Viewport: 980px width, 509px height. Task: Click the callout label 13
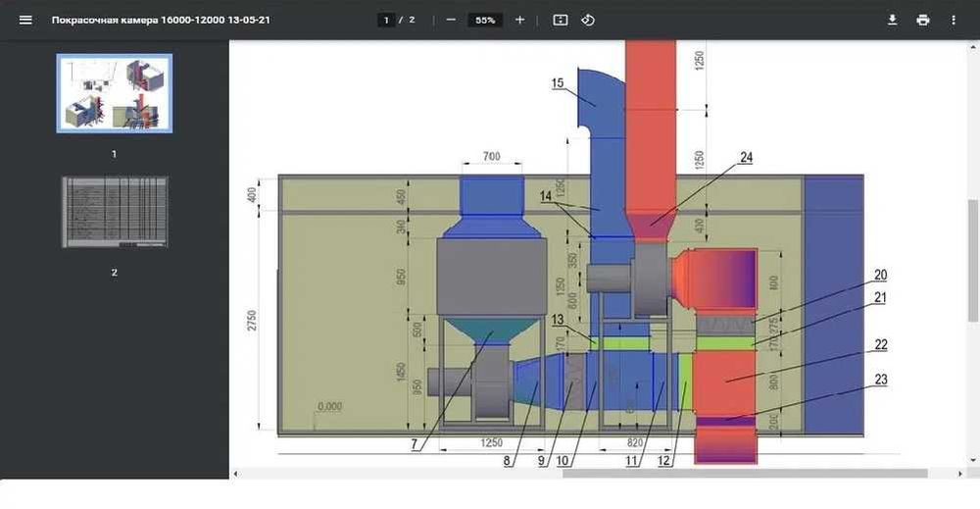[558, 320]
